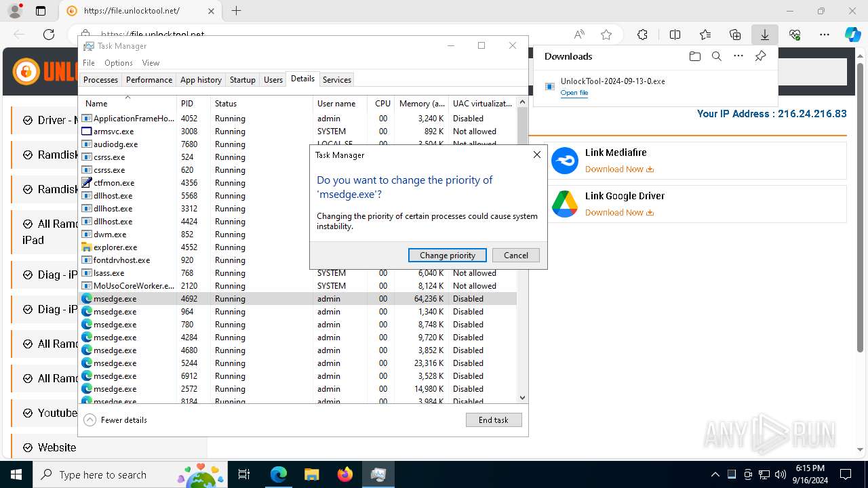Search downloads with the magnifier icon
Screen dimensions: 868x488
(x=716, y=56)
